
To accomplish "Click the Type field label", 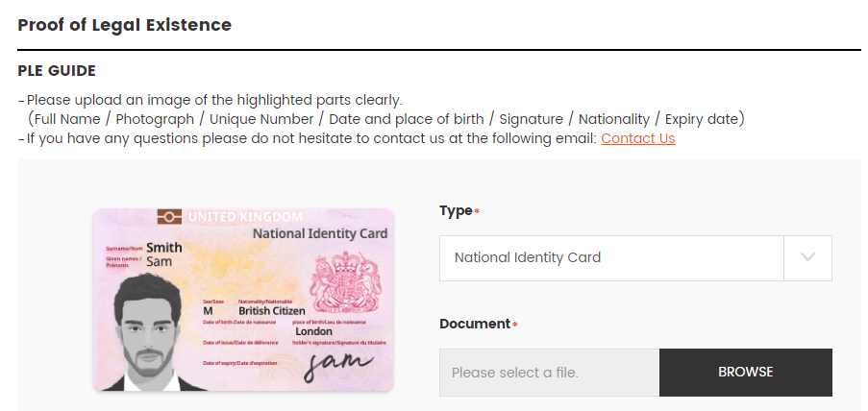I will point(457,210).
